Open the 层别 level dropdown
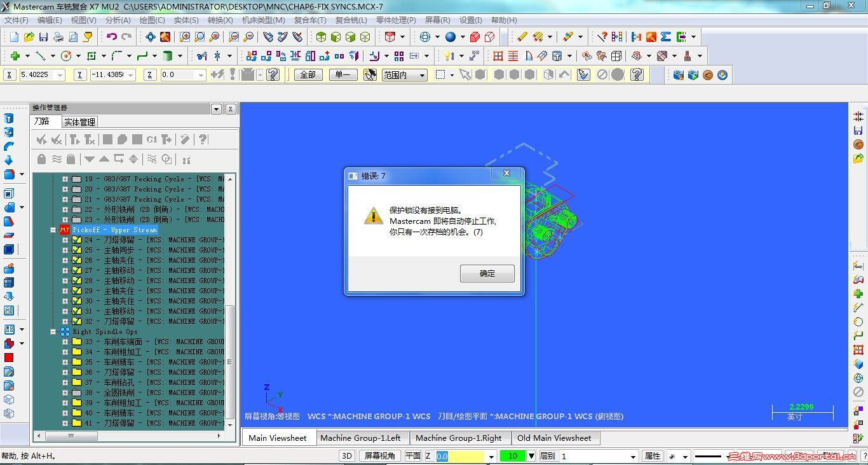This screenshot has width=868, height=465. tap(633, 456)
